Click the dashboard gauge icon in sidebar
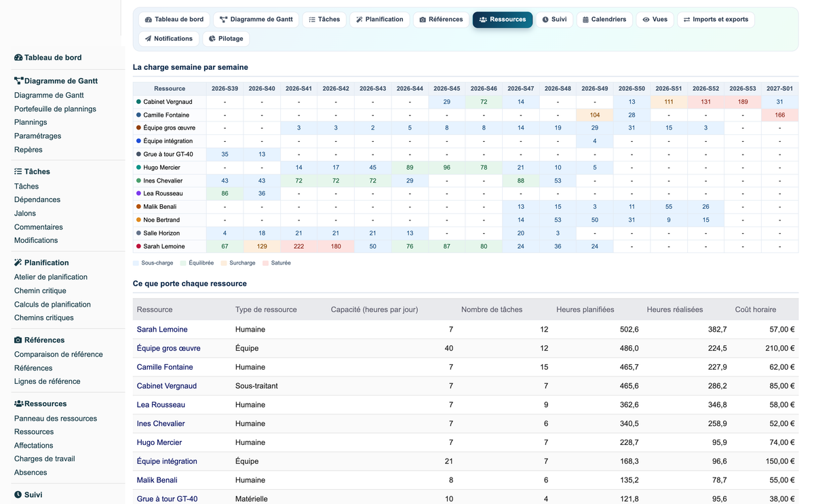Viewport: 814px width, 504px height. (x=18, y=58)
